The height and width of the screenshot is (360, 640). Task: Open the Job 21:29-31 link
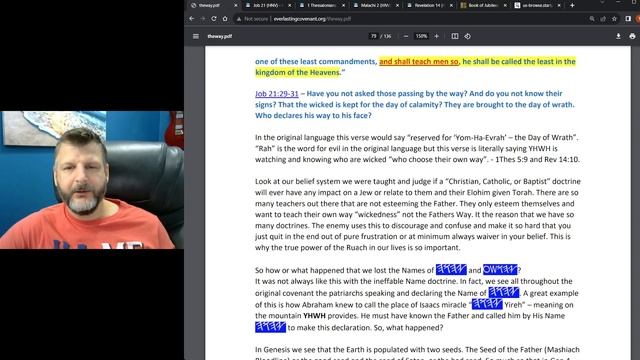click(277, 93)
